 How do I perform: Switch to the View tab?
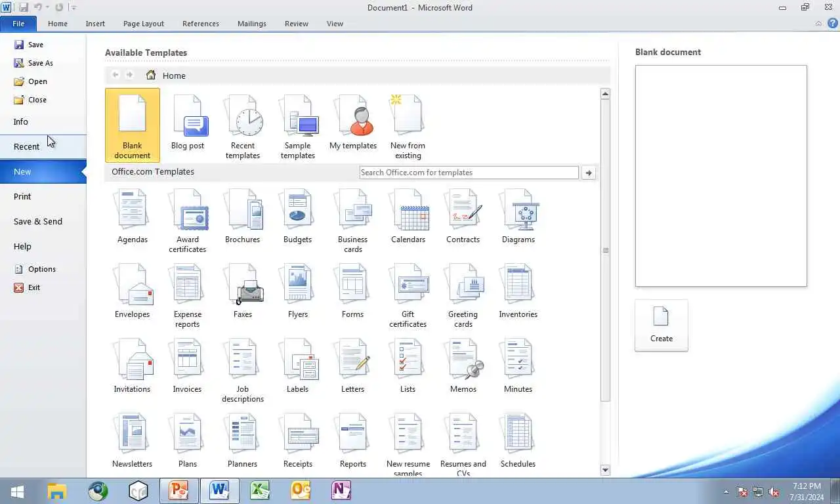pos(335,24)
